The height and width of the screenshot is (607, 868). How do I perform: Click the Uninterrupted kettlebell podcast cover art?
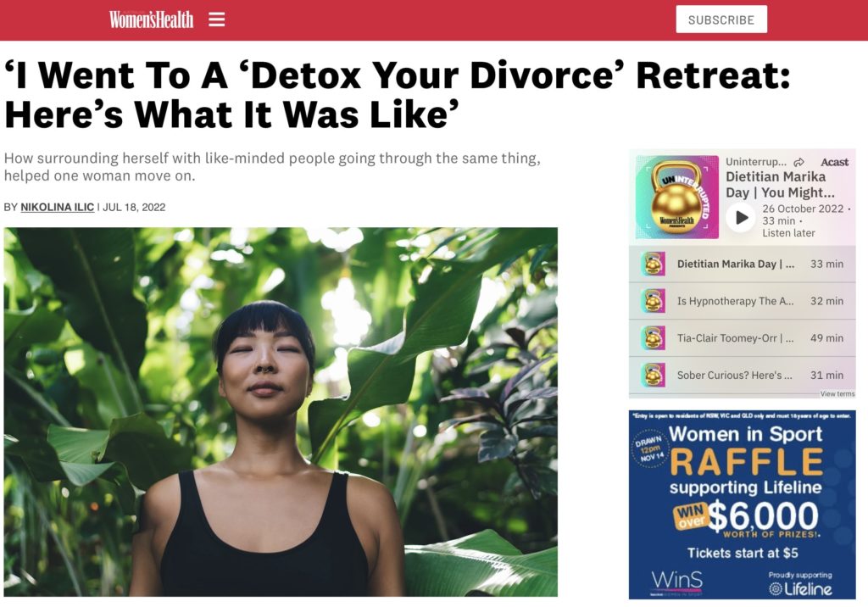[x=677, y=198]
